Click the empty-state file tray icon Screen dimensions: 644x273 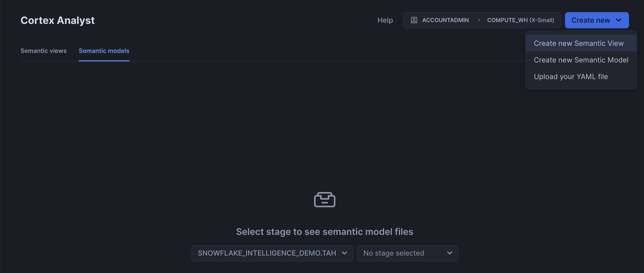pyautogui.click(x=325, y=200)
